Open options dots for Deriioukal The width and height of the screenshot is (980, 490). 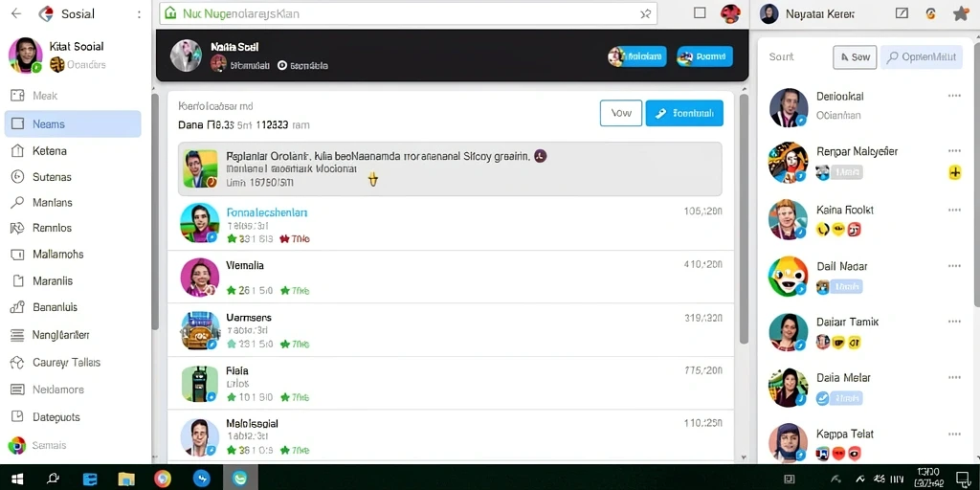click(x=954, y=96)
